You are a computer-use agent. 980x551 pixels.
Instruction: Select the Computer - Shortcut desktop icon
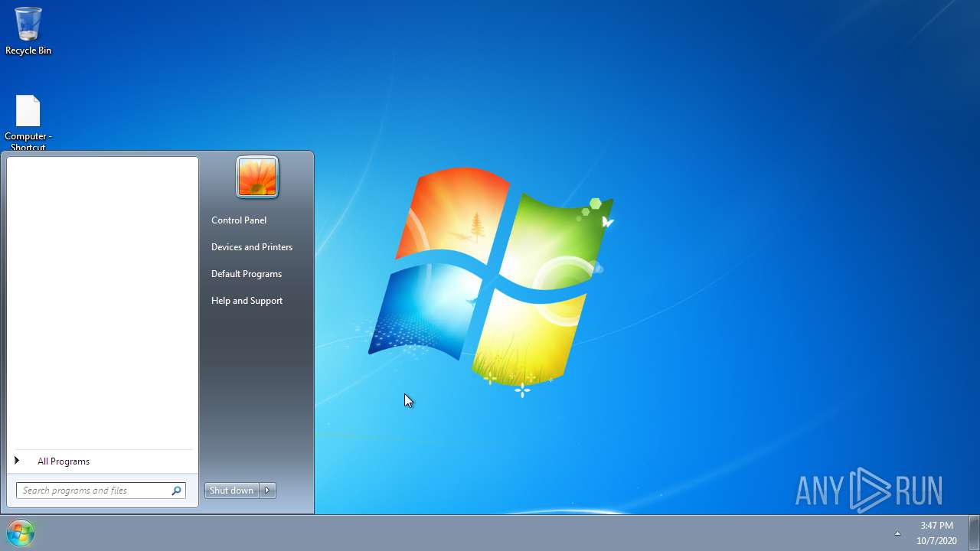point(28,122)
